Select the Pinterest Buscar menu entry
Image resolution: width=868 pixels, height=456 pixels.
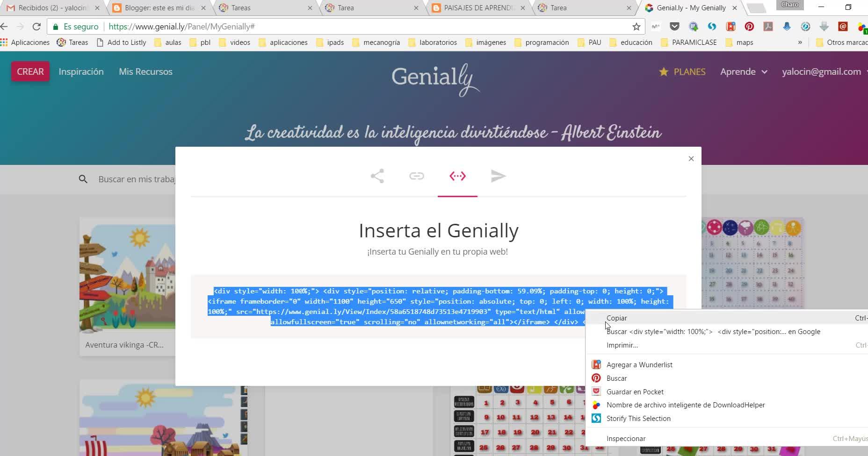[x=727, y=378]
